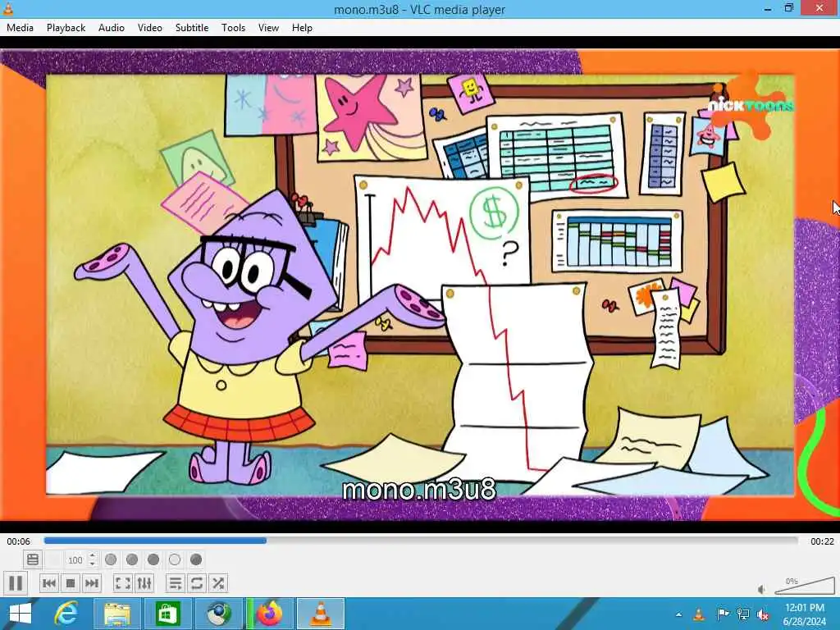Open the Playback menu
This screenshot has width=840, height=630.
coord(66,28)
